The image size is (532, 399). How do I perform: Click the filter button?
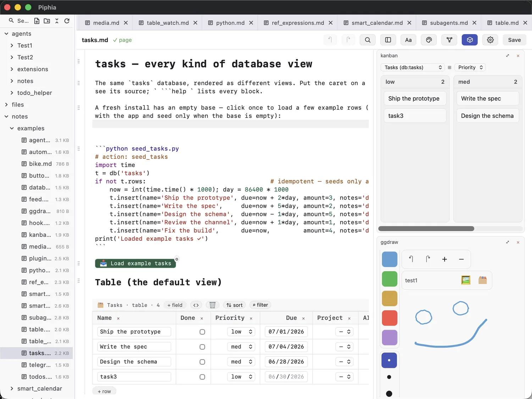tap(260, 305)
